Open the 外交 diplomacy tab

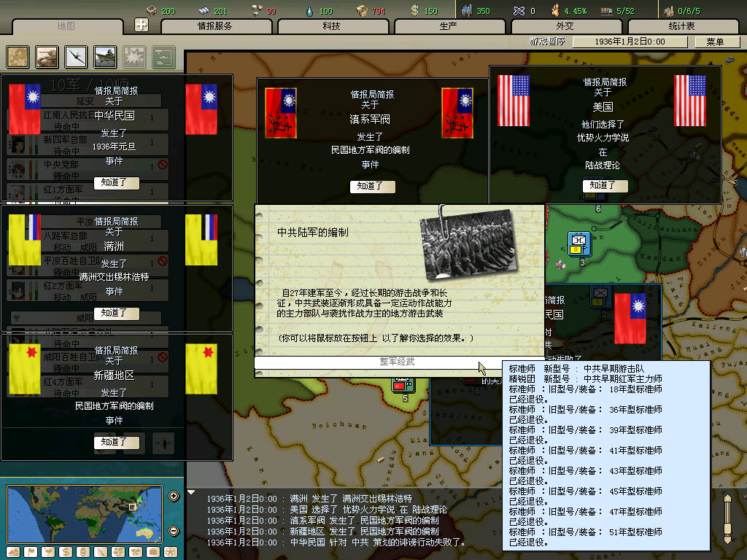565,26
